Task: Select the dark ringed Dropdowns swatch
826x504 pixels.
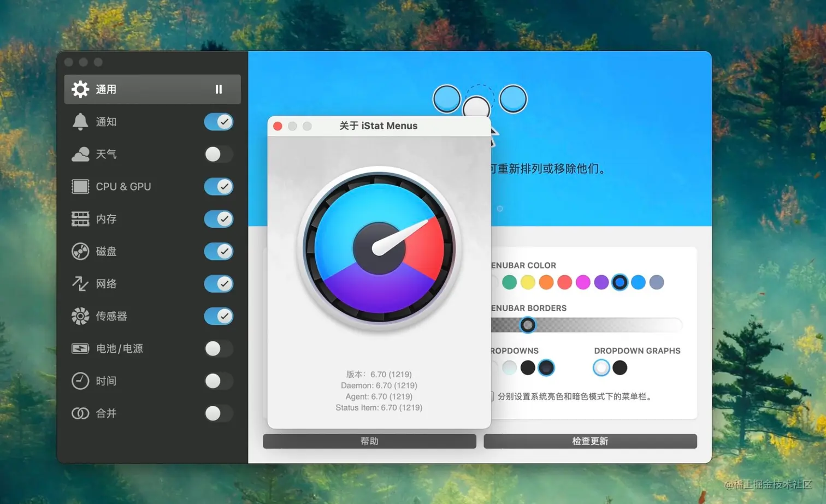Action: [546, 368]
